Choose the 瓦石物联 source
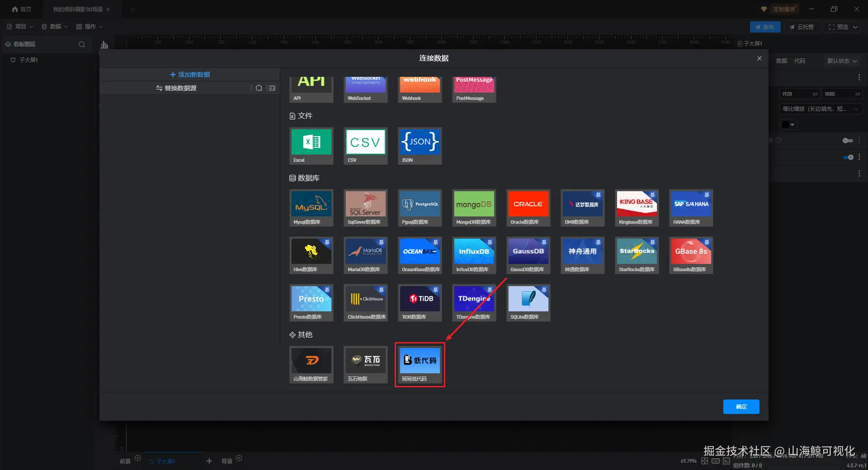The height and width of the screenshot is (470, 868). [365, 365]
